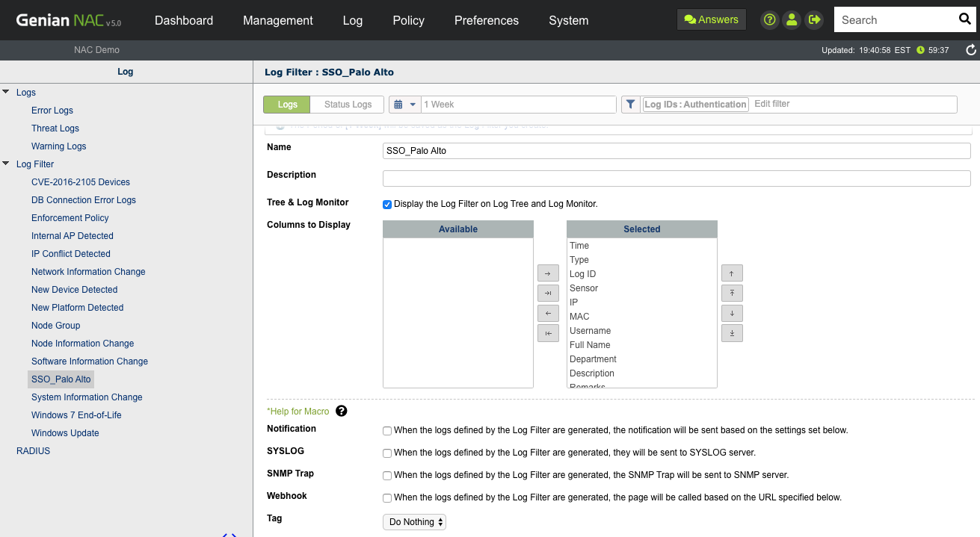Switch to the Logs tab
Image resolution: width=980 pixels, height=537 pixels.
click(x=288, y=105)
